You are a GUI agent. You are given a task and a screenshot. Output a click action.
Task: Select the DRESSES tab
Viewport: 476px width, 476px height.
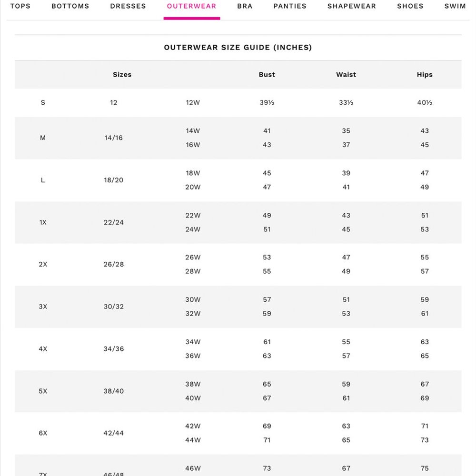128,6
